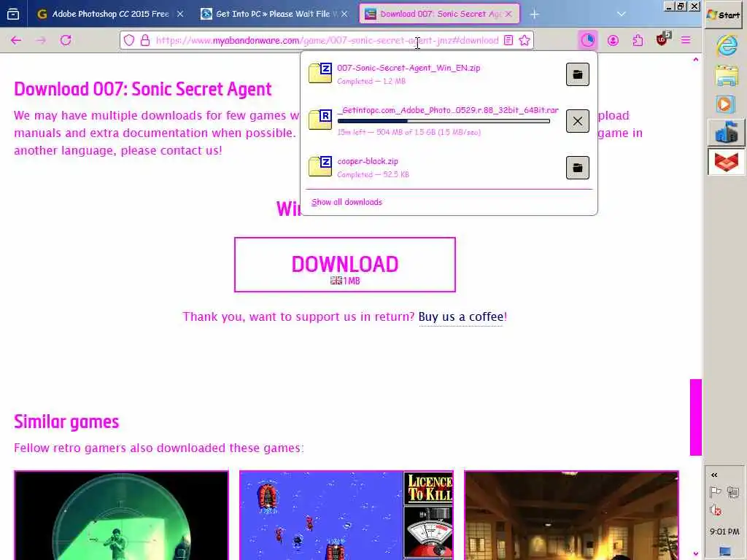
Task: Click Download 007: Sonic Secret Agent heading
Action: click(142, 89)
